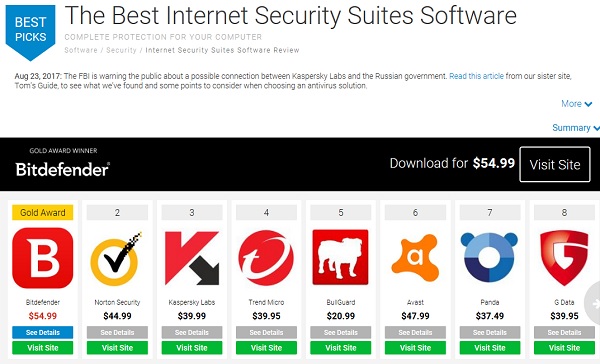Select the Panda blue logo
The height and width of the screenshot is (364, 600).
tap(489, 257)
